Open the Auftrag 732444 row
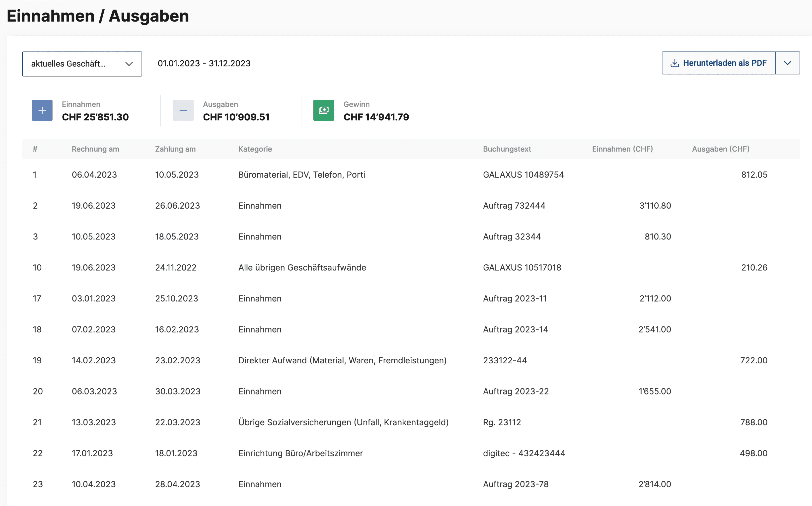812x506 pixels. pyautogui.click(x=411, y=206)
